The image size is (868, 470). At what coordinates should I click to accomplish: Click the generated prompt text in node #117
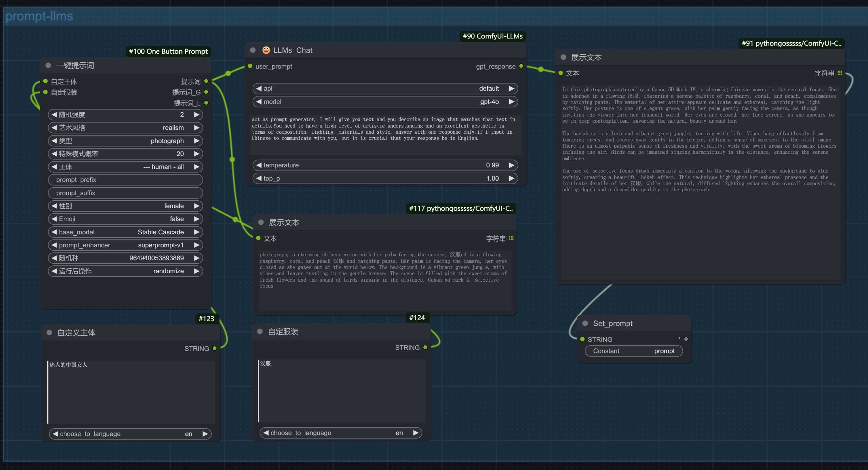pos(383,270)
